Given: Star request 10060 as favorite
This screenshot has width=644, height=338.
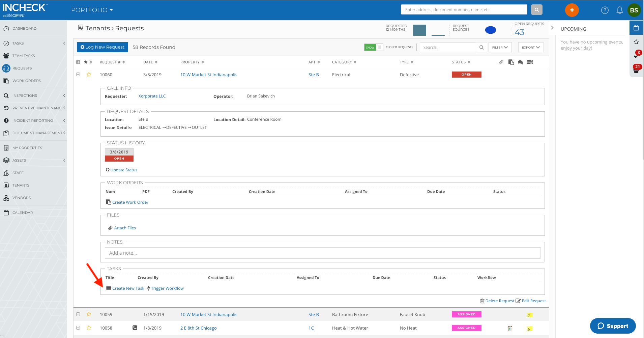Looking at the screenshot, I should (x=89, y=75).
